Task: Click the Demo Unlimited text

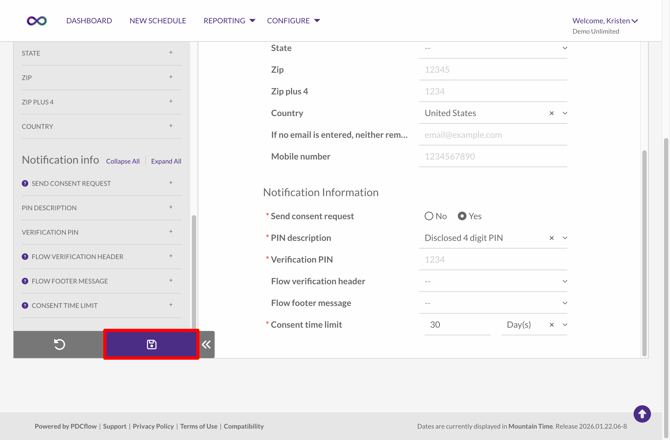Action: point(596,32)
